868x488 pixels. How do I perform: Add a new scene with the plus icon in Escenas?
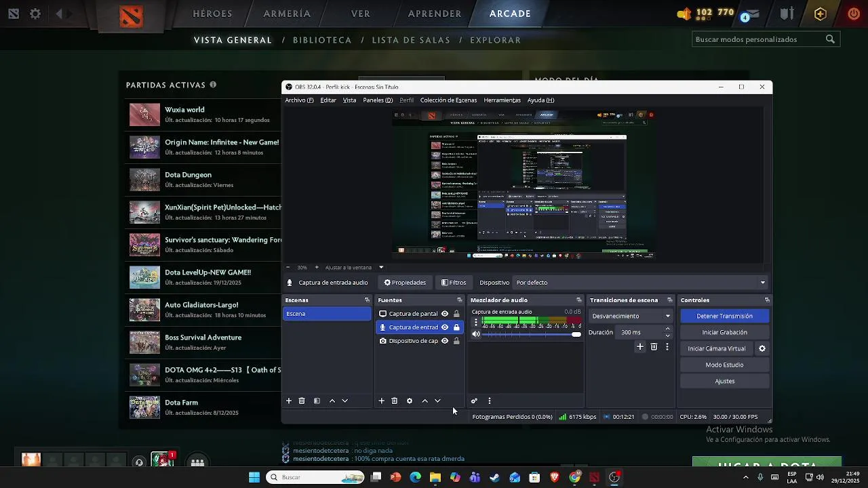pos(289,401)
